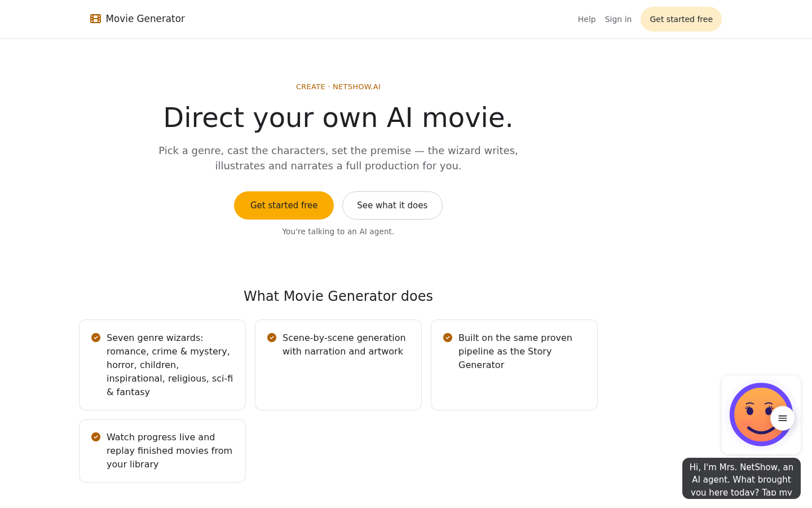Open the chat widget menu icon
The image size is (812, 508).
pyautogui.click(x=783, y=418)
